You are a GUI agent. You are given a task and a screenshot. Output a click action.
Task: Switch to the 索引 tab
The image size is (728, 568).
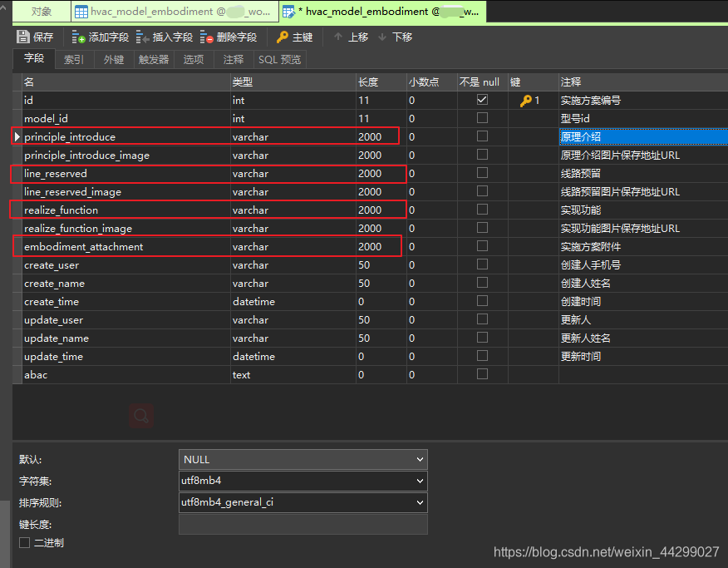point(72,59)
